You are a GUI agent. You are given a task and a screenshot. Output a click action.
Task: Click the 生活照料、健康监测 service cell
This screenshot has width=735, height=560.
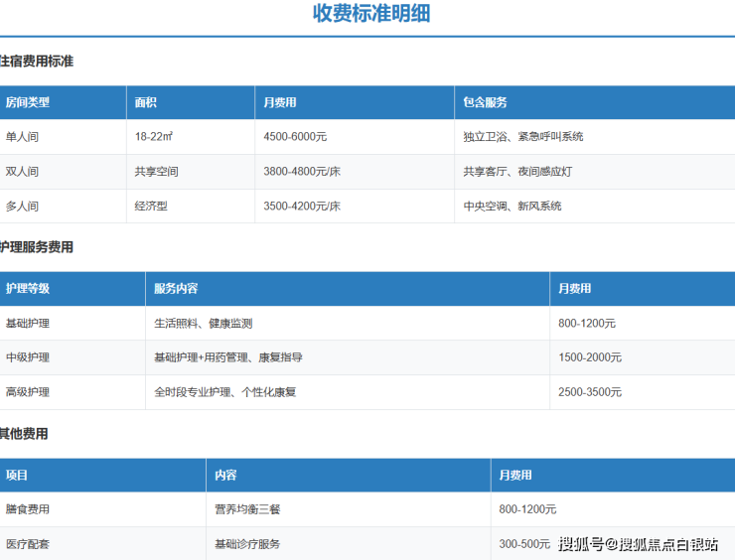(x=203, y=324)
